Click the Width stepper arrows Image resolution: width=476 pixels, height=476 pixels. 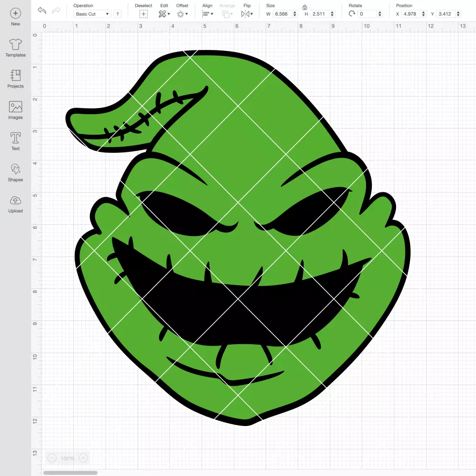click(295, 14)
